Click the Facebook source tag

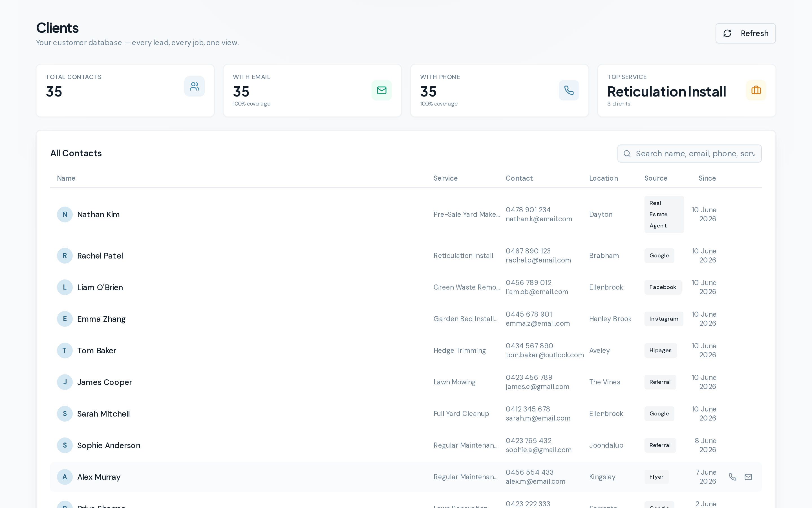point(663,287)
